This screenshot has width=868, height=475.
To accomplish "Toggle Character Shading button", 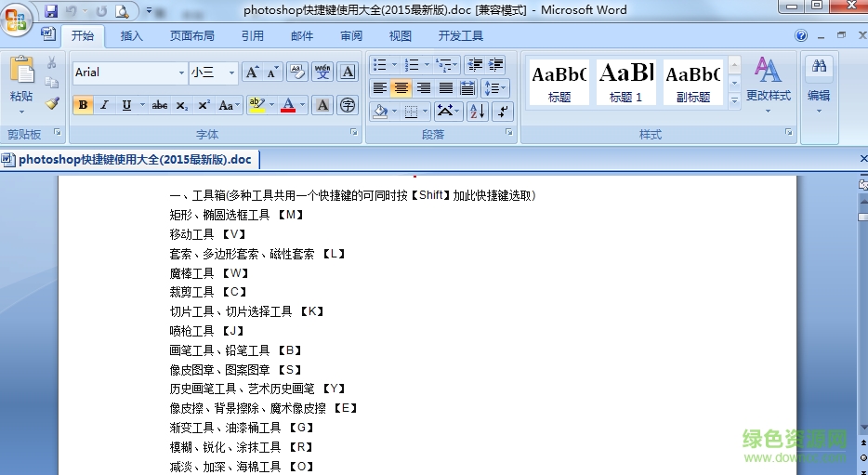I will [322, 105].
